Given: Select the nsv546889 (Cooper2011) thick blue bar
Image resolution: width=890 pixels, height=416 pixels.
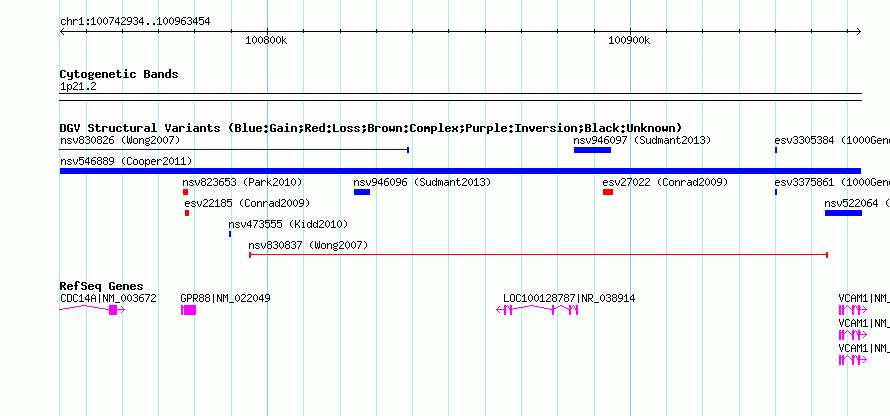Looking at the screenshot, I should point(460,171).
